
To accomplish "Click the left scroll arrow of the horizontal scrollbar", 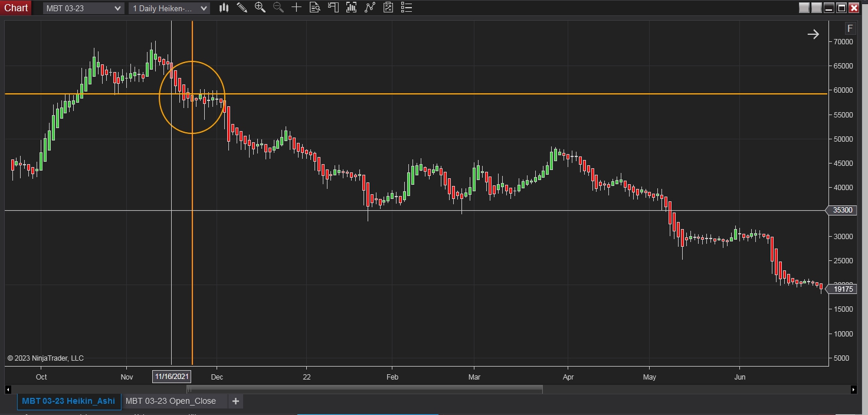I will (x=8, y=390).
